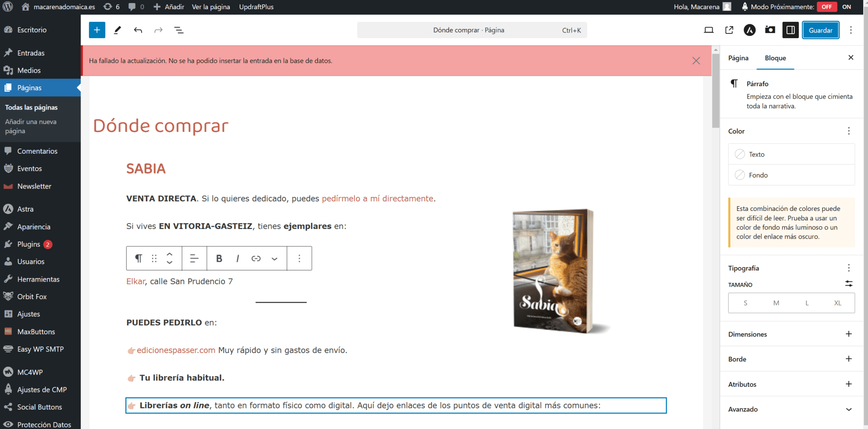Screen dimensions: 868x429
Task: View the page in new tab
Action: (x=729, y=30)
